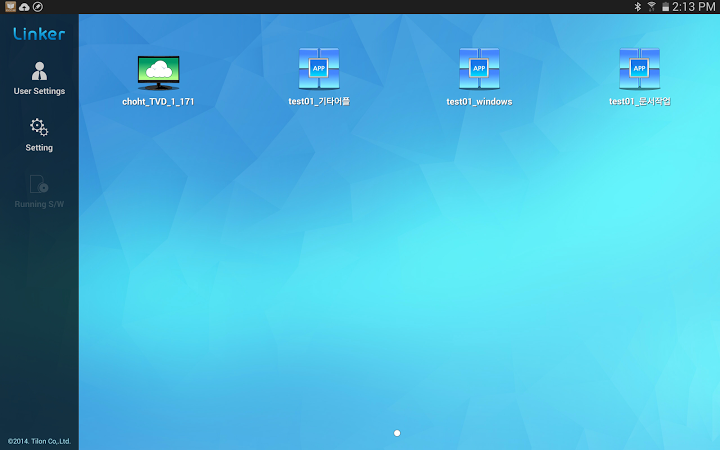This screenshot has width=720, height=450.
Task: Click the choht_TVD_1_171 text label
Action: (x=158, y=102)
